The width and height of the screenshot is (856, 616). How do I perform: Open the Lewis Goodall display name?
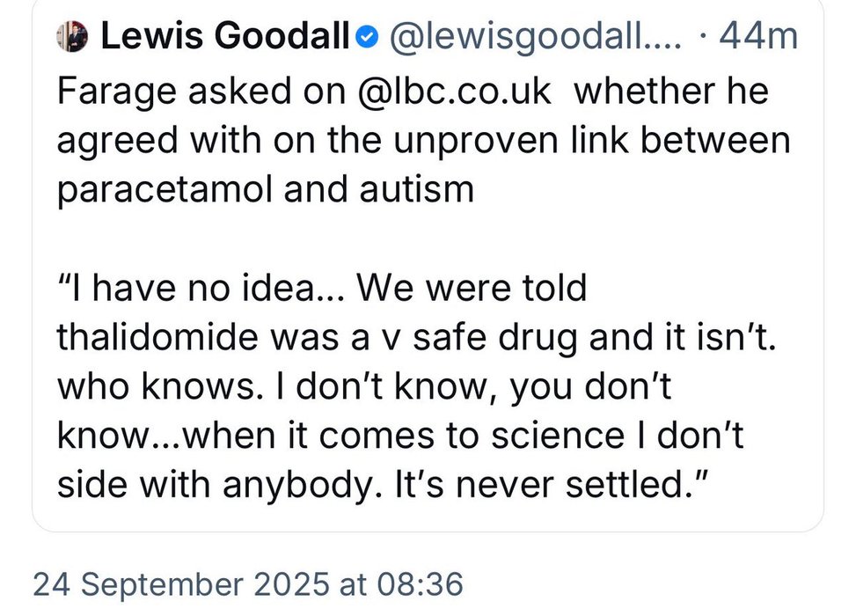225,37
